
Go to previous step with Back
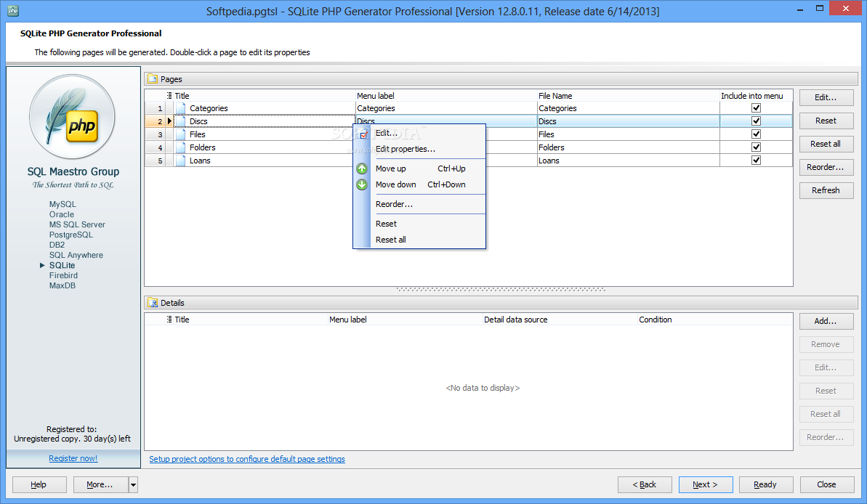pyautogui.click(x=645, y=484)
